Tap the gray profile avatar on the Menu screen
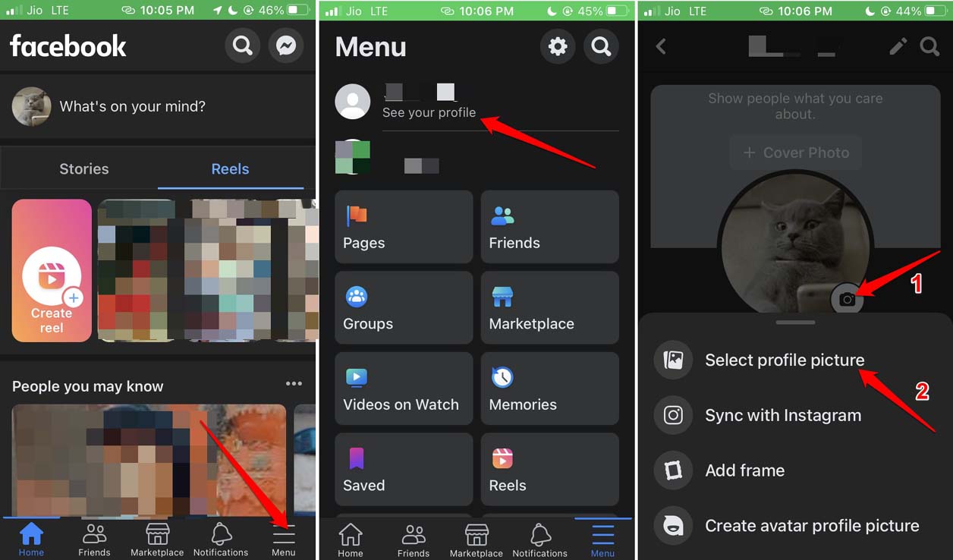Viewport: 953px width, 560px height. point(353,101)
